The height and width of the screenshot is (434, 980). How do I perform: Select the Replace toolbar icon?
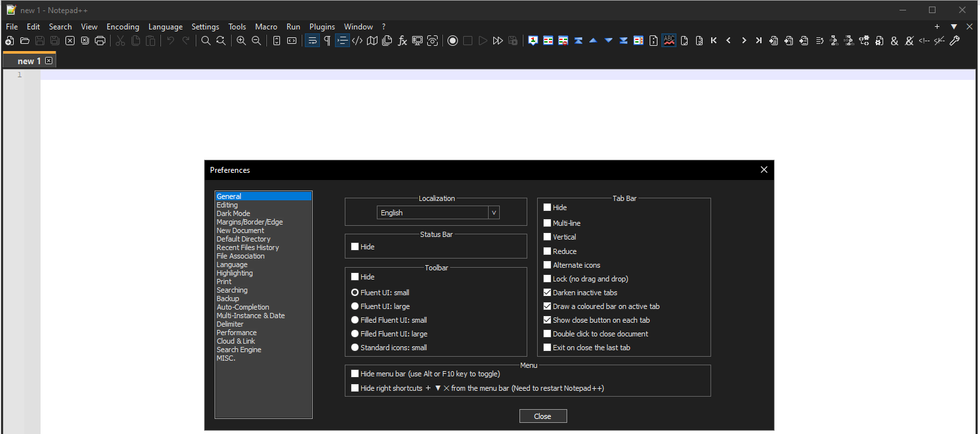coord(221,40)
